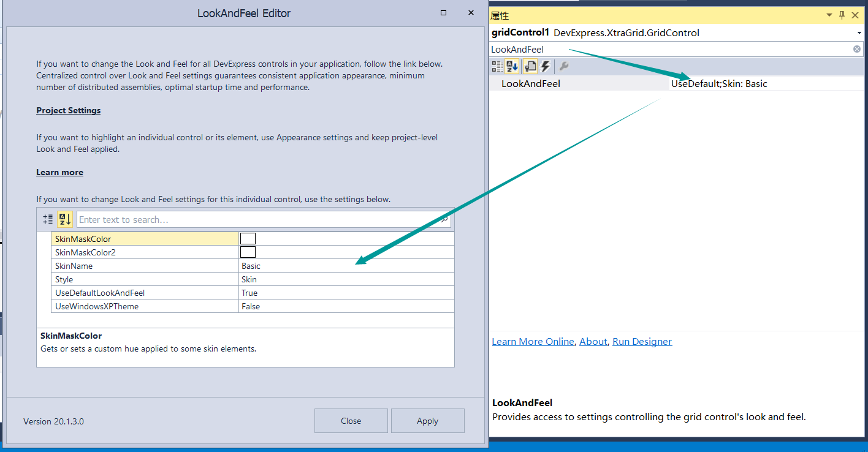
Task: Open the Learn more link
Action: coord(59,172)
